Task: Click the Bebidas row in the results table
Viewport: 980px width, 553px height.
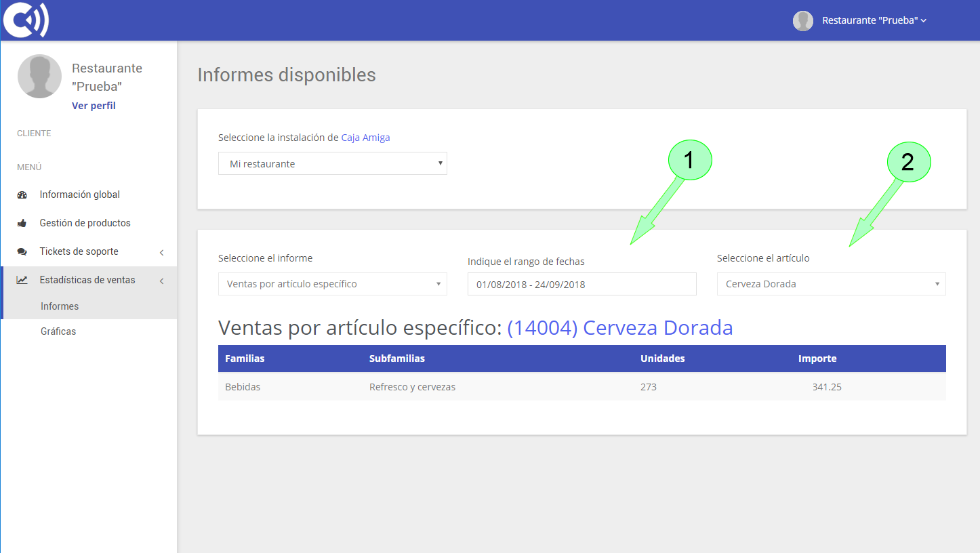Action: click(243, 387)
